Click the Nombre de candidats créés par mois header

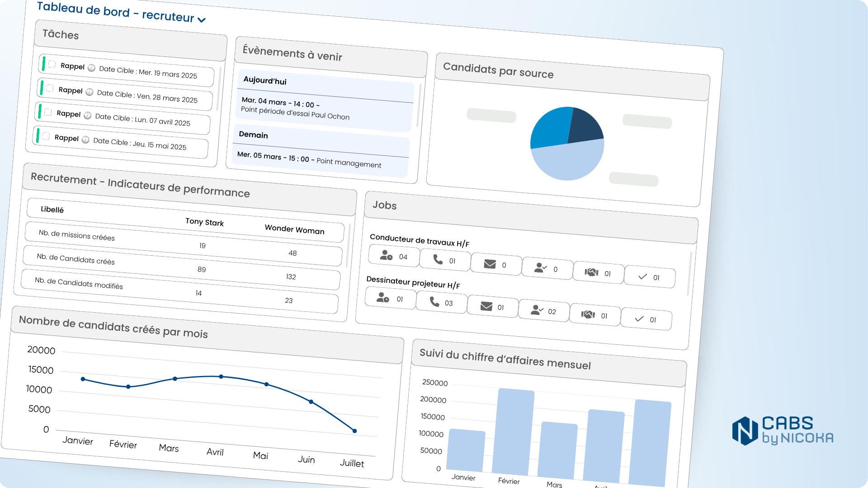coord(207,335)
